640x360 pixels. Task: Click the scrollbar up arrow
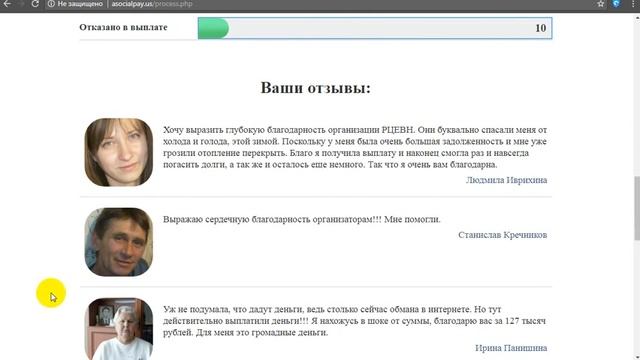(637, 17)
